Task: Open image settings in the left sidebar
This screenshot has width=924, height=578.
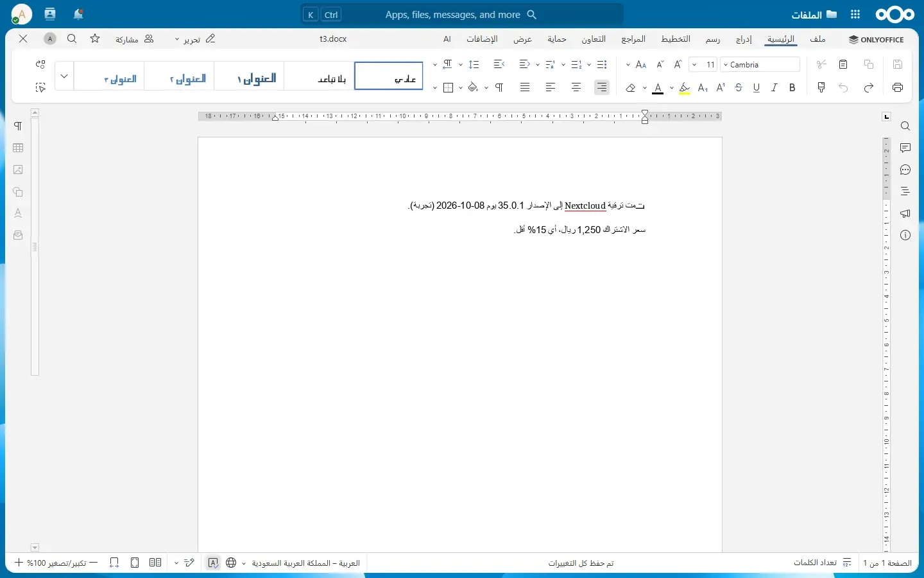Action: tap(18, 170)
